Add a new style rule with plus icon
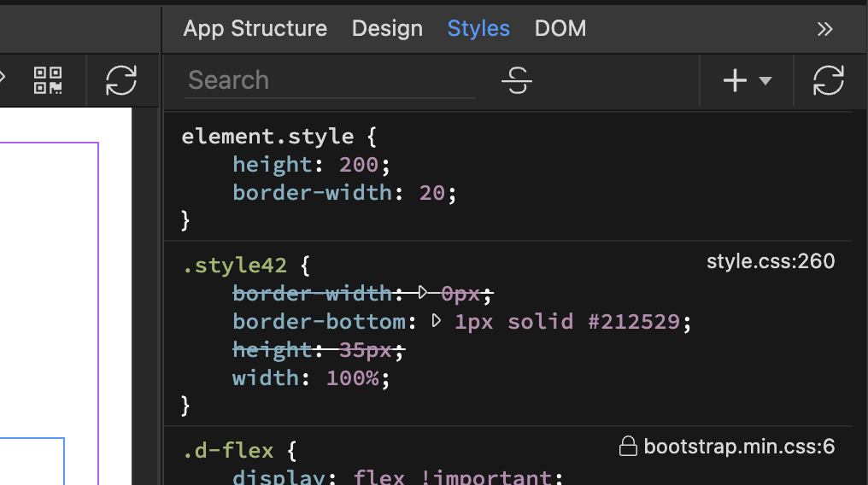868x485 pixels. tap(735, 81)
